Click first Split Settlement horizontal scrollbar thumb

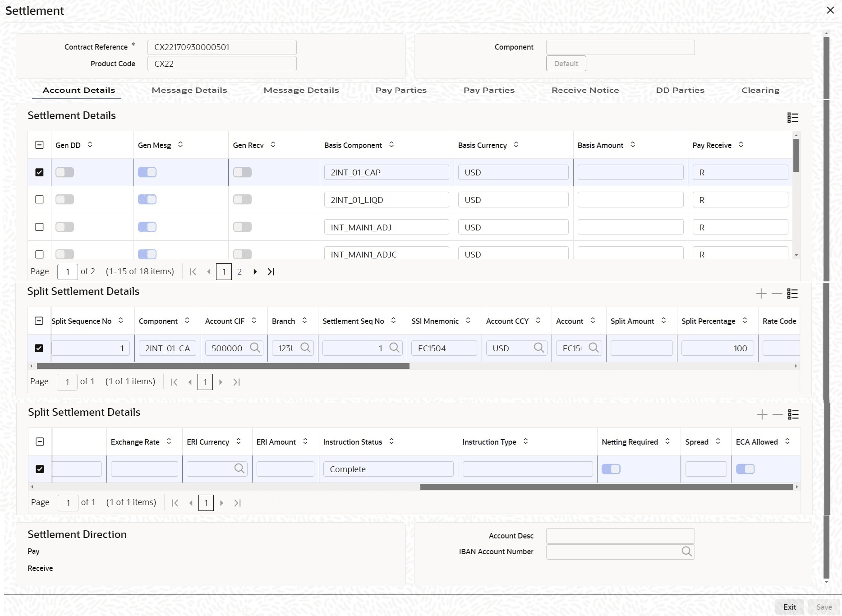pos(223,366)
